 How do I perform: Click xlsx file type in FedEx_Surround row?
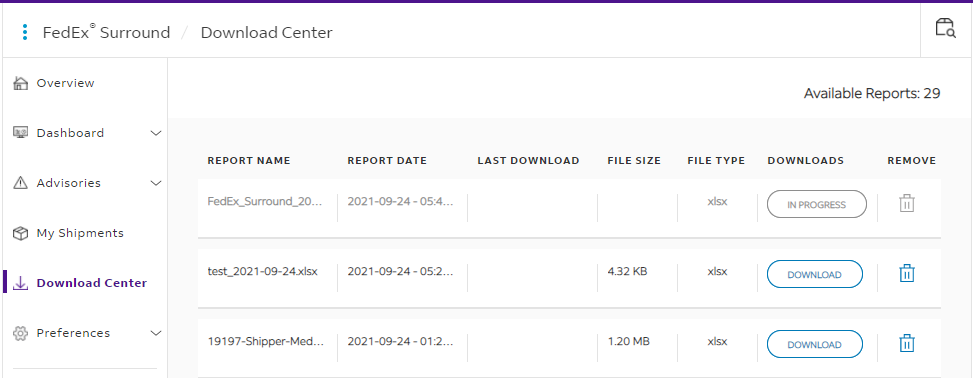pyautogui.click(x=717, y=202)
